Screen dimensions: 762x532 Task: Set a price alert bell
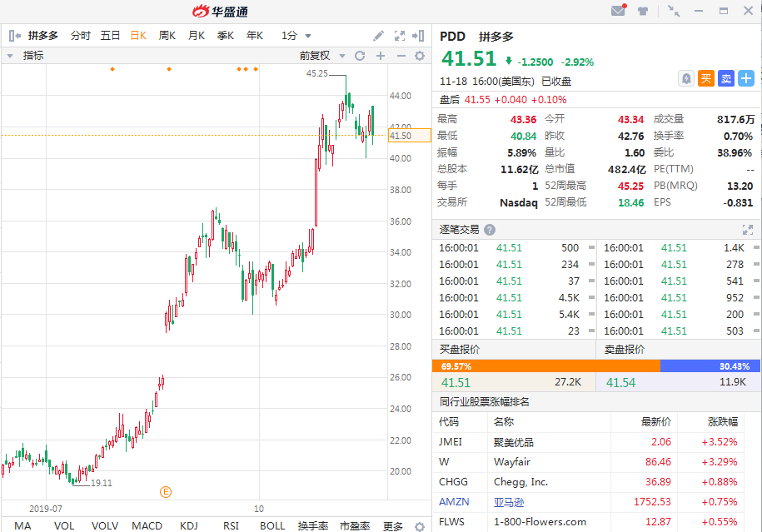[685, 78]
